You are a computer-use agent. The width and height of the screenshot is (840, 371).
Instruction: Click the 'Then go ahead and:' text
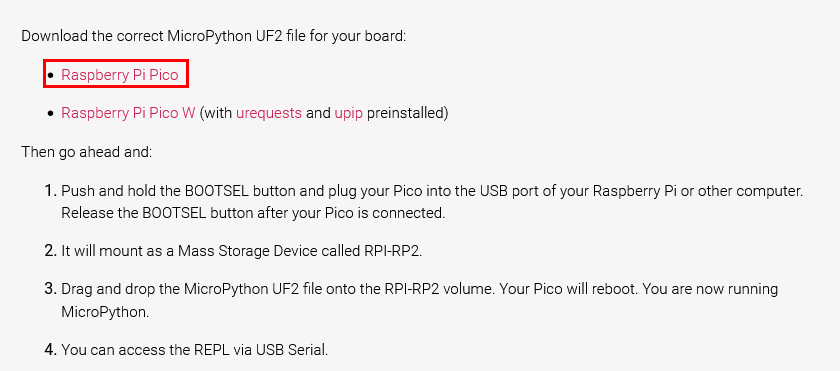coord(87,152)
